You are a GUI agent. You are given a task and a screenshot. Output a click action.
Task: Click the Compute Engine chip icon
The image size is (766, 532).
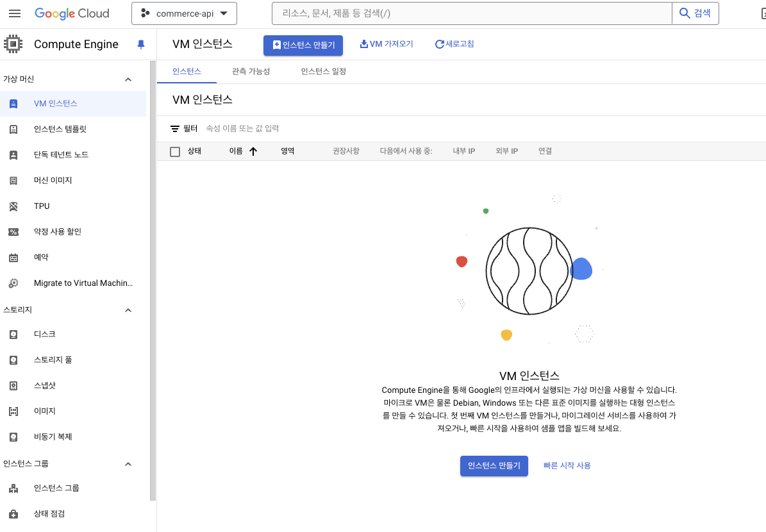coord(13,44)
